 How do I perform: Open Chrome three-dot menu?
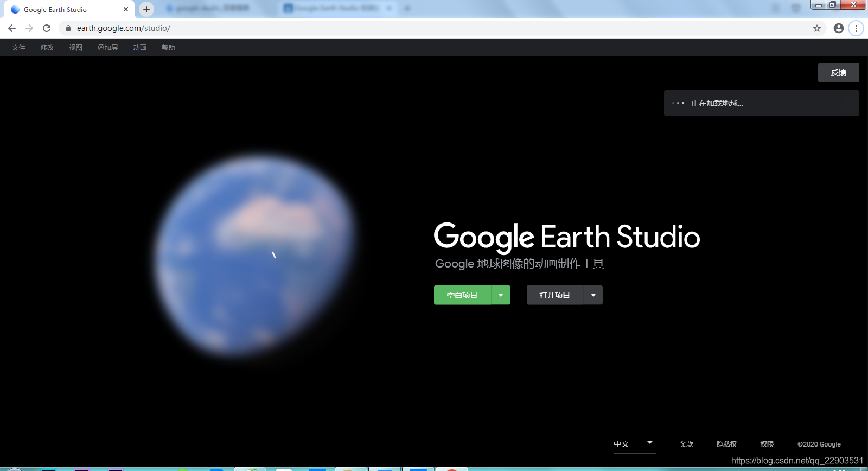tap(856, 28)
